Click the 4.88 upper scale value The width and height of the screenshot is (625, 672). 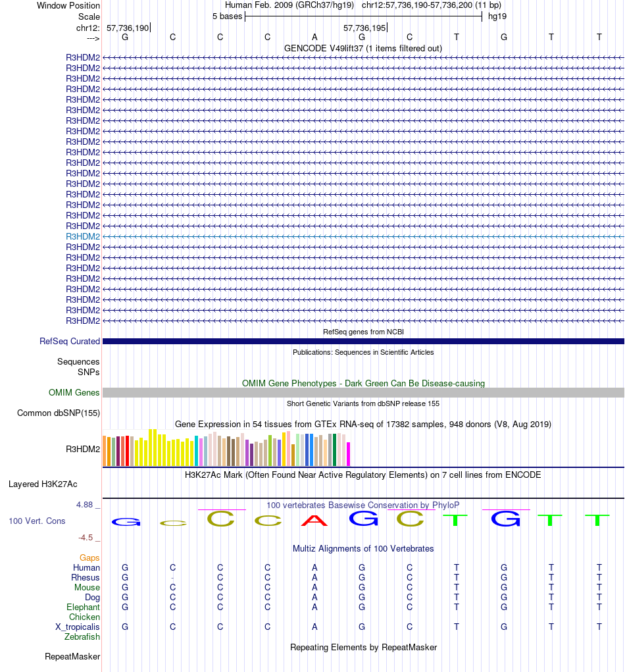(84, 505)
